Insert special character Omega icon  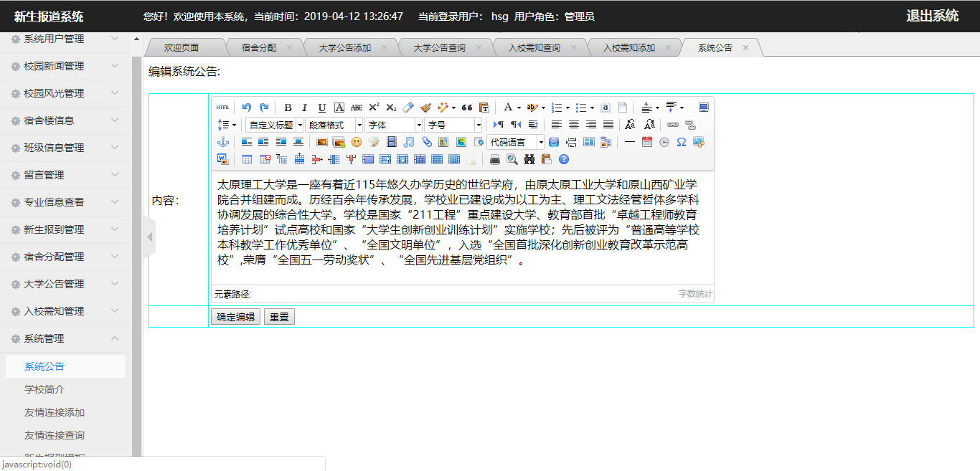(x=682, y=142)
